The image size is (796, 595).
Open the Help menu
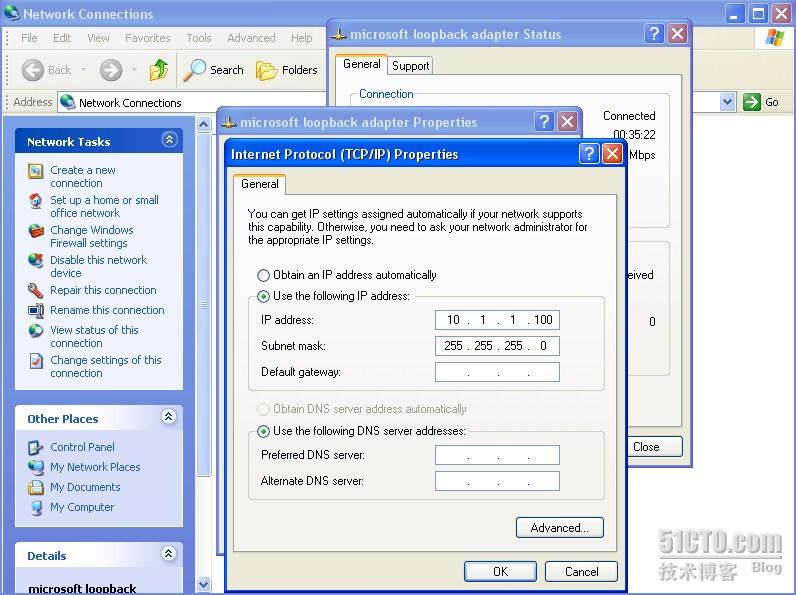coord(302,38)
